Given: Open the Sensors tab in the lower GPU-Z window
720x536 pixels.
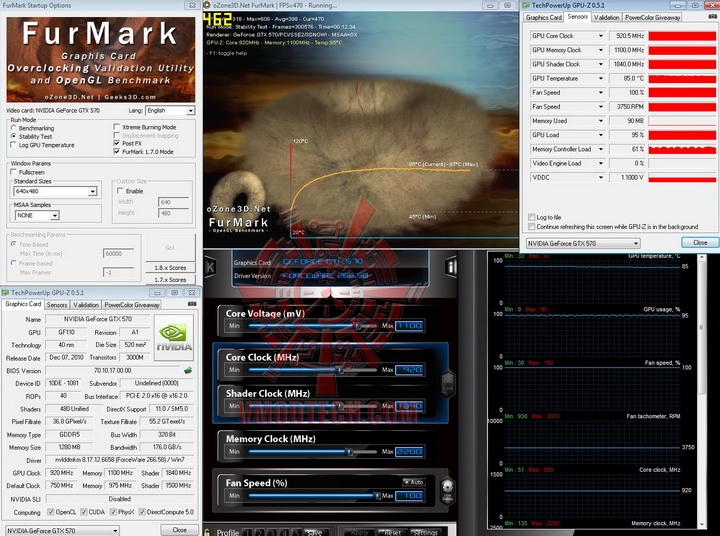Looking at the screenshot, I should click(x=57, y=304).
